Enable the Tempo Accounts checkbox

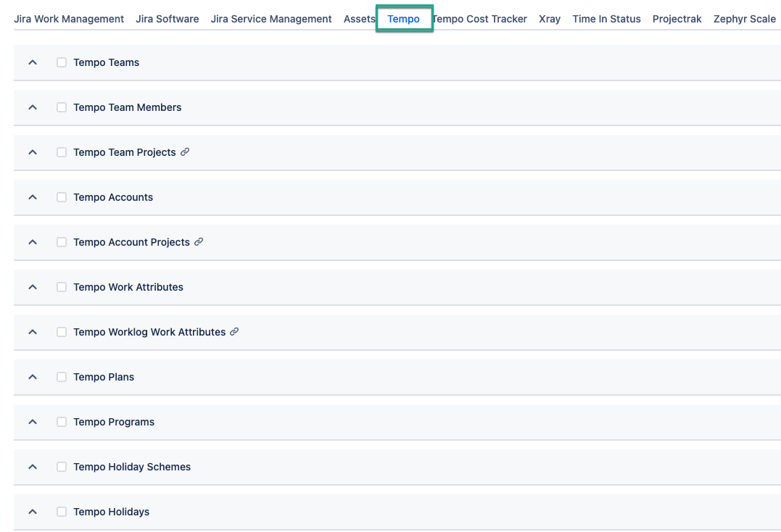(x=62, y=197)
